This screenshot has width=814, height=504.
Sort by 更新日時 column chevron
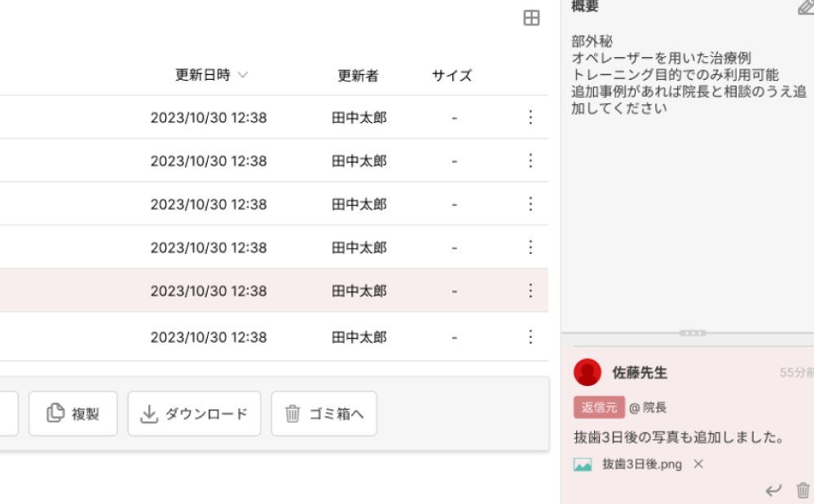(x=243, y=76)
